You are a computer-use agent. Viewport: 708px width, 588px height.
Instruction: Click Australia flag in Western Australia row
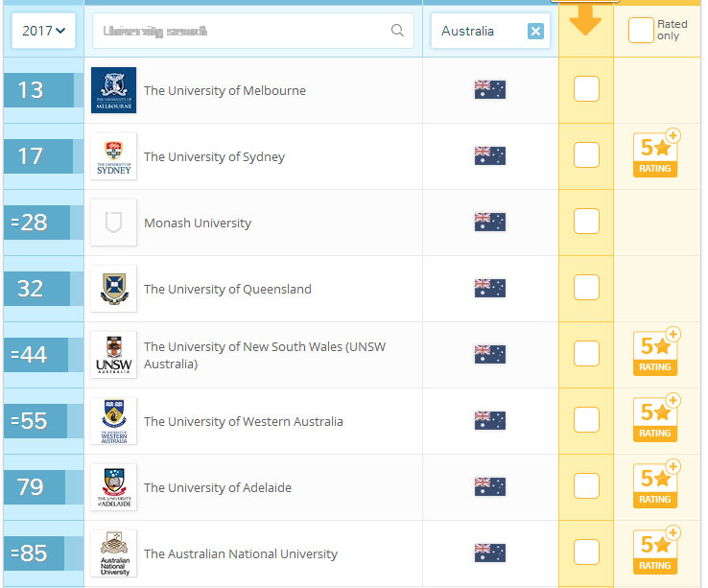point(490,420)
